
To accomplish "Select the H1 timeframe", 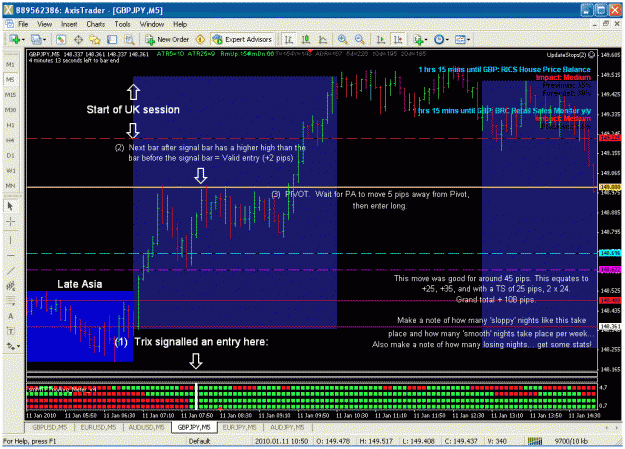I will (x=10, y=125).
